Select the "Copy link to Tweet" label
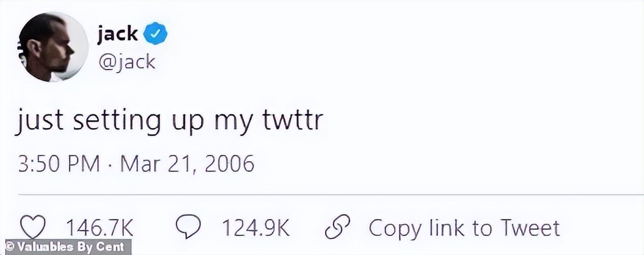Viewport: 644px width, 255px height. click(464, 229)
